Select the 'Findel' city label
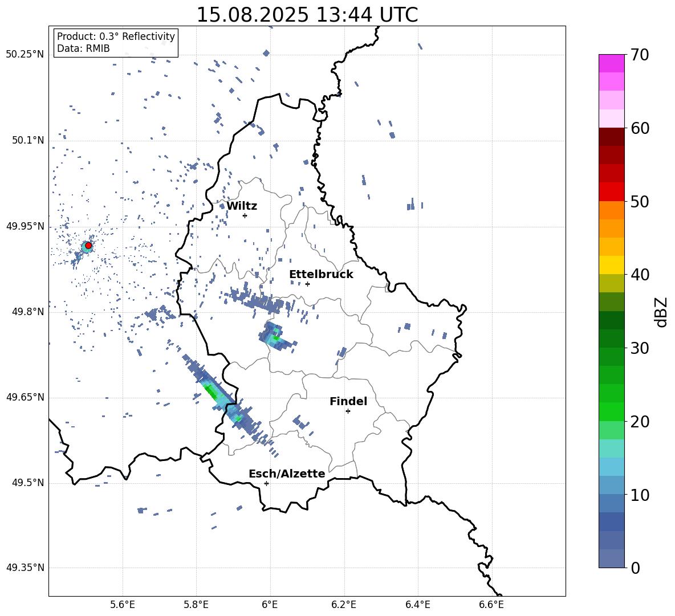675x616 pixels. pos(348,401)
